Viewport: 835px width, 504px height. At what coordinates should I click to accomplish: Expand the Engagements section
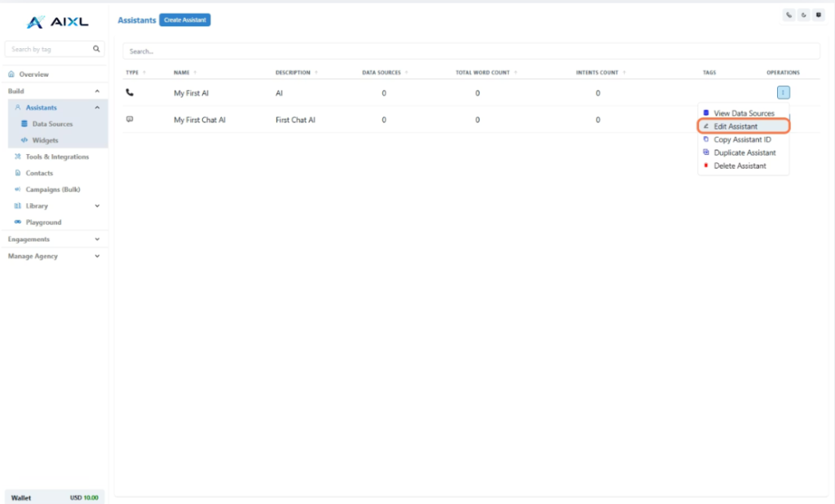coord(97,239)
